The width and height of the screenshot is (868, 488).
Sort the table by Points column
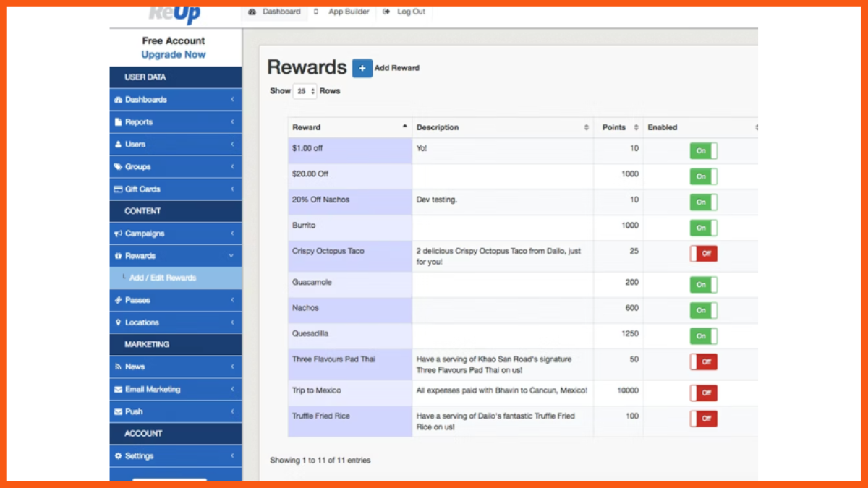pyautogui.click(x=616, y=127)
